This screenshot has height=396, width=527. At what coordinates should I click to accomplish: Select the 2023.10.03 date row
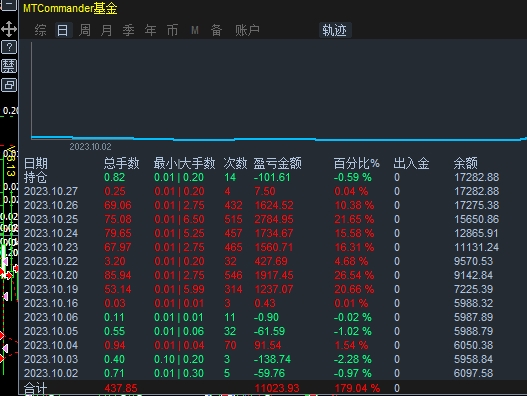point(51,359)
